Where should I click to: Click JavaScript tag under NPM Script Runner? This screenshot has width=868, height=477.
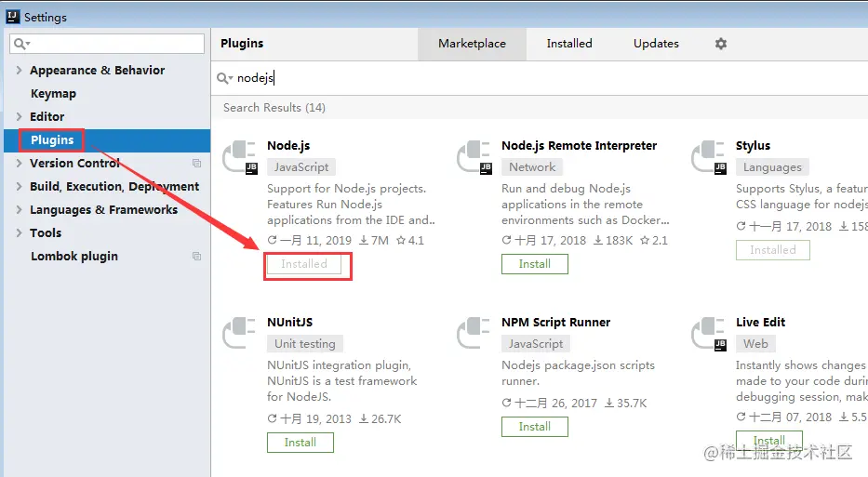[536, 344]
